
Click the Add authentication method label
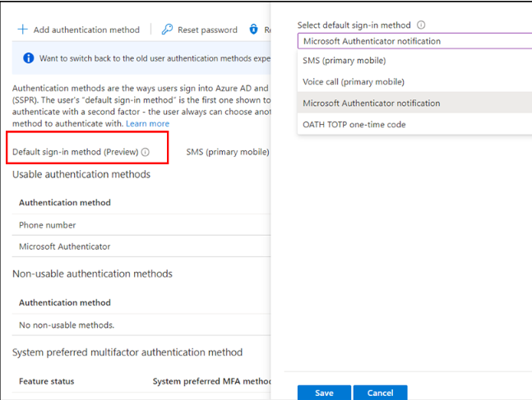click(x=86, y=30)
